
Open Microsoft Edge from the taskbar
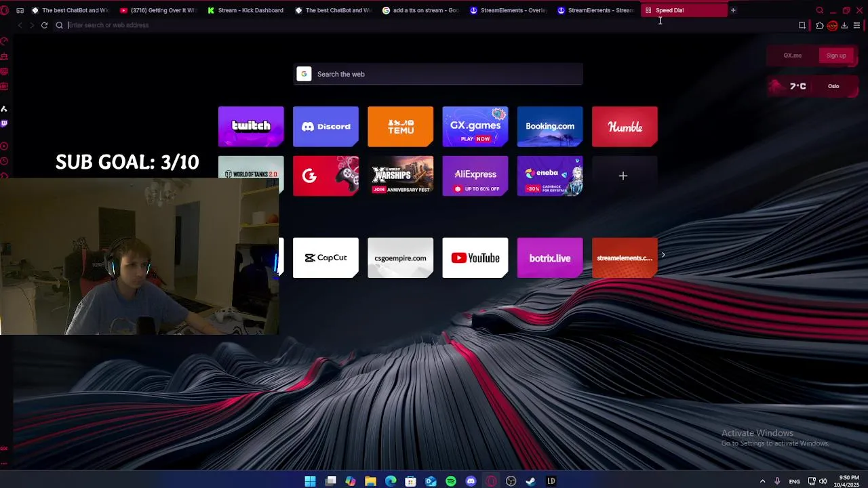point(391,481)
